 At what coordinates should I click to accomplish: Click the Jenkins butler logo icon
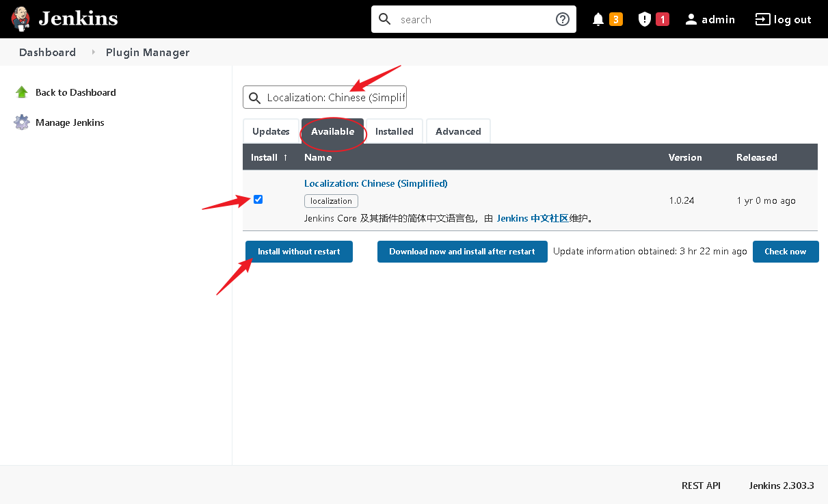coord(21,19)
